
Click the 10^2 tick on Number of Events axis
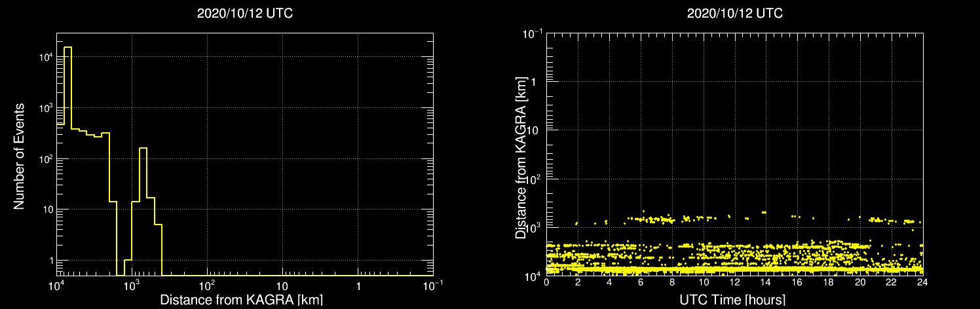pyautogui.click(x=45, y=159)
